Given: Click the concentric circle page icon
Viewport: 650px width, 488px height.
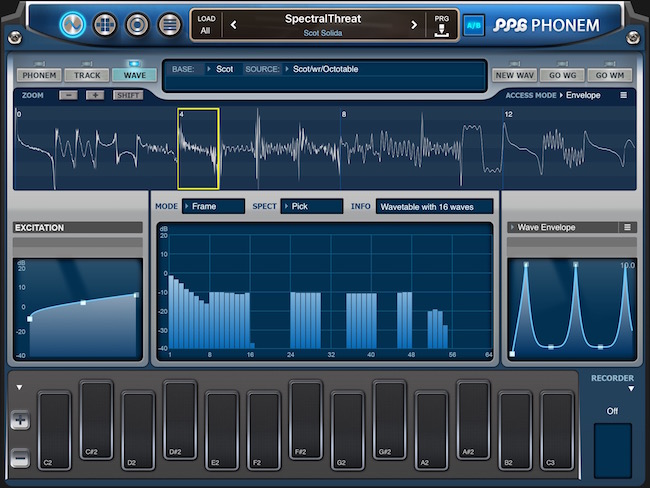Looking at the screenshot, I should [137, 24].
